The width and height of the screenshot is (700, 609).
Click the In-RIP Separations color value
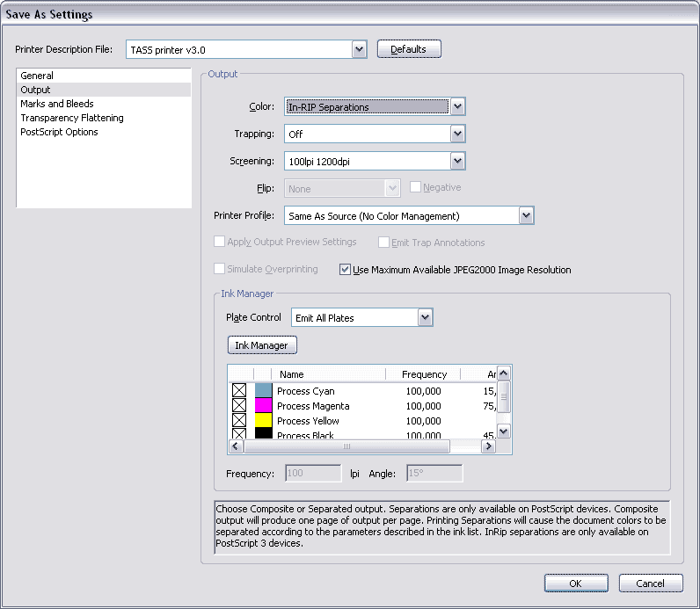(x=368, y=106)
